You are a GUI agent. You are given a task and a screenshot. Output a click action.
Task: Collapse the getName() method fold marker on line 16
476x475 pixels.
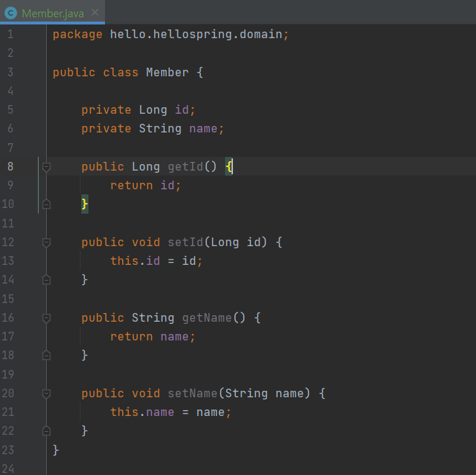click(x=46, y=318)
